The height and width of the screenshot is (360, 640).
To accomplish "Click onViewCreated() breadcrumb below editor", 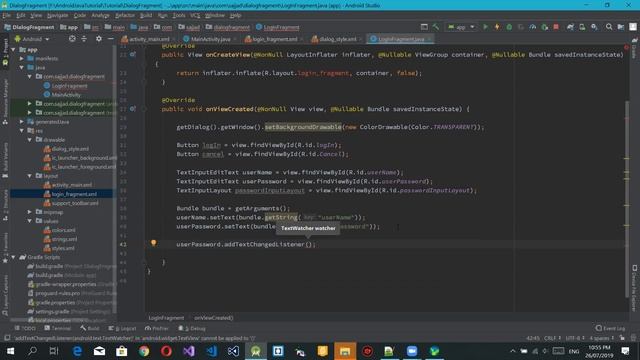I will pos(213,318).
